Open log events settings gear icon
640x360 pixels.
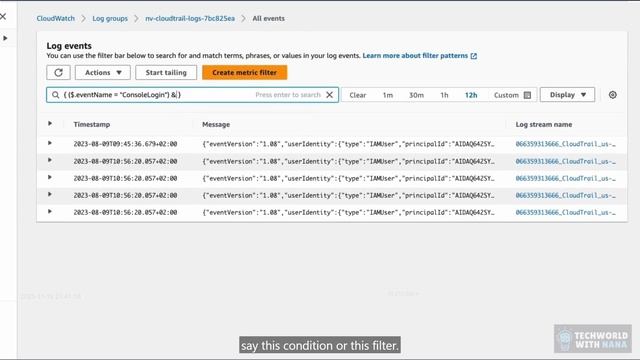[613, 95]
